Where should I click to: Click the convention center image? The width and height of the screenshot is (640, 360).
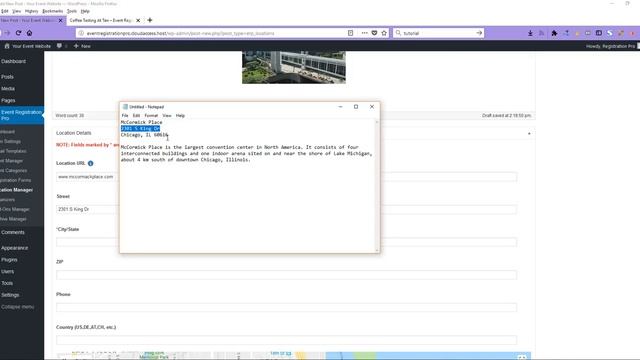coord(294,67)
